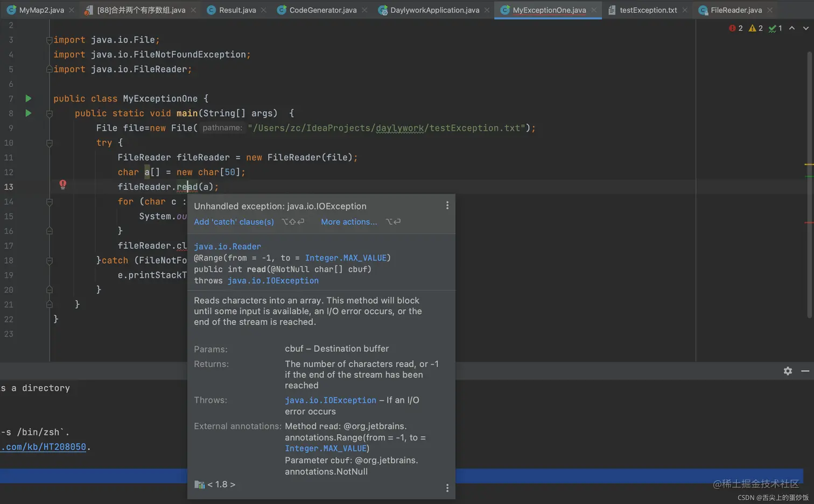Viewport: 814px width, 504px height.
Task: Click 'import java.io.FileNotFoundException' line
Action: (x=152, y=54)
